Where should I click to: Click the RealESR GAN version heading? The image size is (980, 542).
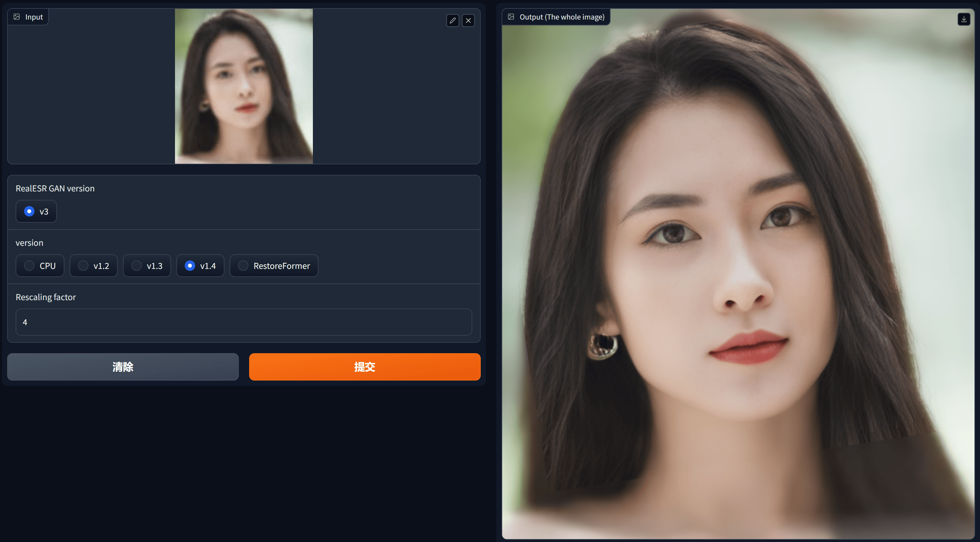tap(55, 188)
